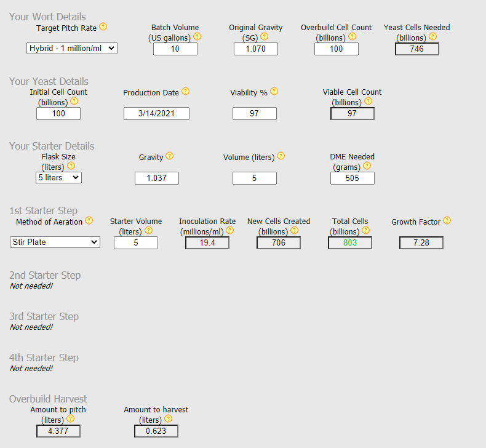The height and width of the screenshot is (448, 486).
Task: Select the Original Gravity 1.070 field
Action: 256,49
